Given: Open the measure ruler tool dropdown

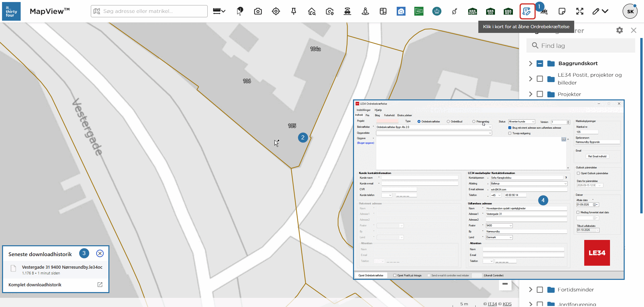Looking at the screenshot, I should pos(219,11).
